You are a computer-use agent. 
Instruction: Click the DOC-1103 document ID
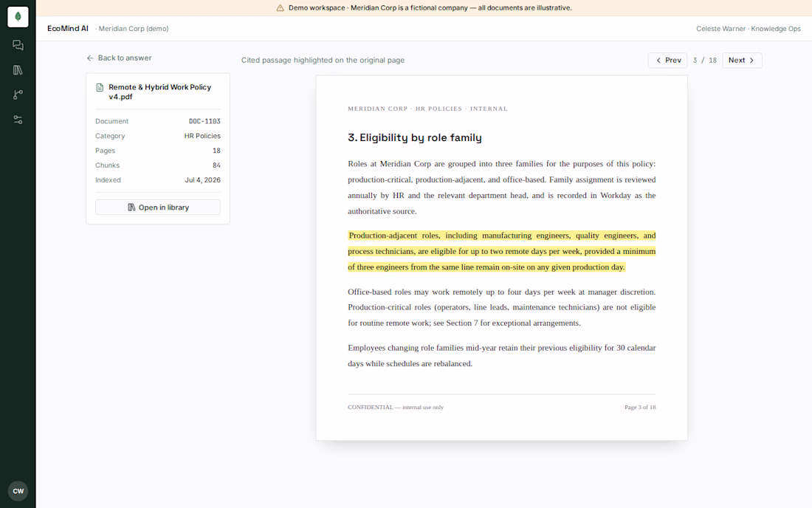click(204, 121)
